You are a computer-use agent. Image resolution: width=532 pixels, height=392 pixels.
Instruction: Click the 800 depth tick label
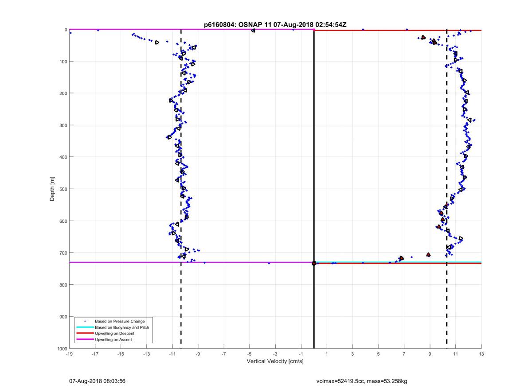pyautogui.click(x=63, y=285)
